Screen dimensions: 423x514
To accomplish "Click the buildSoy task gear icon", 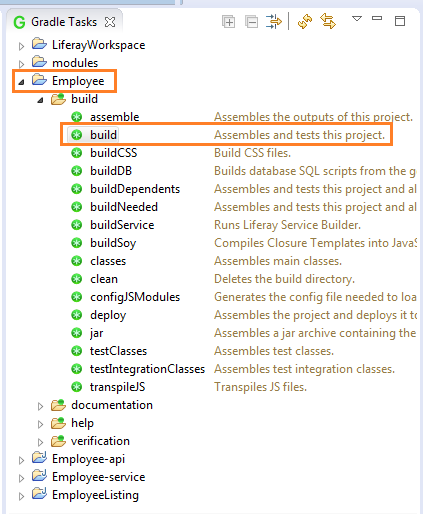I will tap(77, 243).
